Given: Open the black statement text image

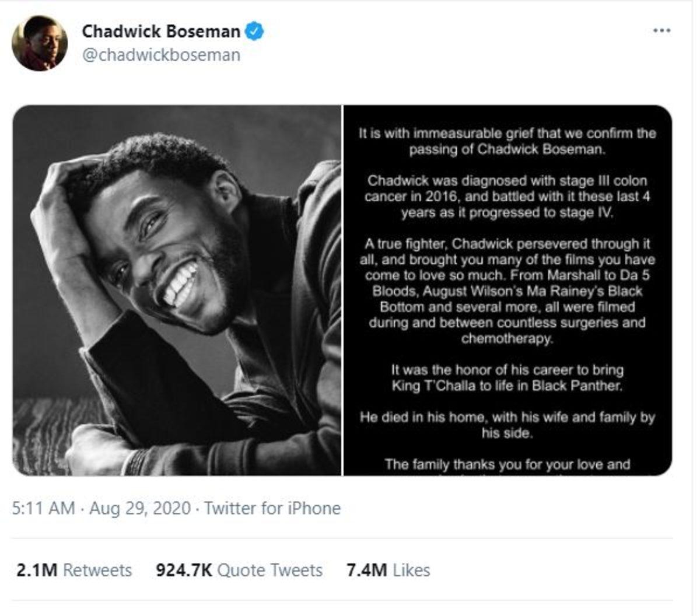Looking at the screenshot, I should pyautogui.click(x=507, y=290).
